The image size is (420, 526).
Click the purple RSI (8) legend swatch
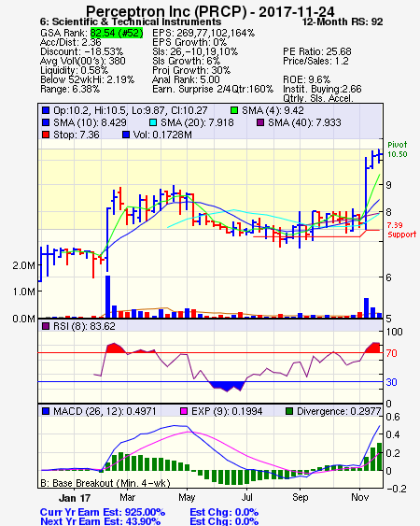pyautogui.click(x=46, y=326)
